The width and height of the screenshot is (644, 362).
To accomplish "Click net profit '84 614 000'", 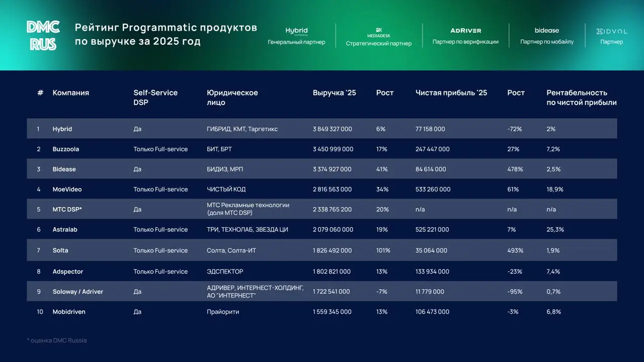I will (x=431, y=169).
